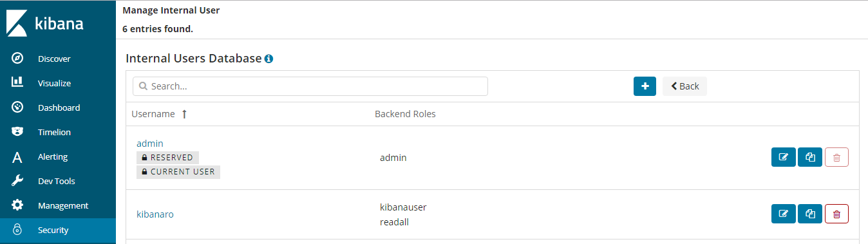Go back using the Back button

pyautogui.click(x=684, y=86)
